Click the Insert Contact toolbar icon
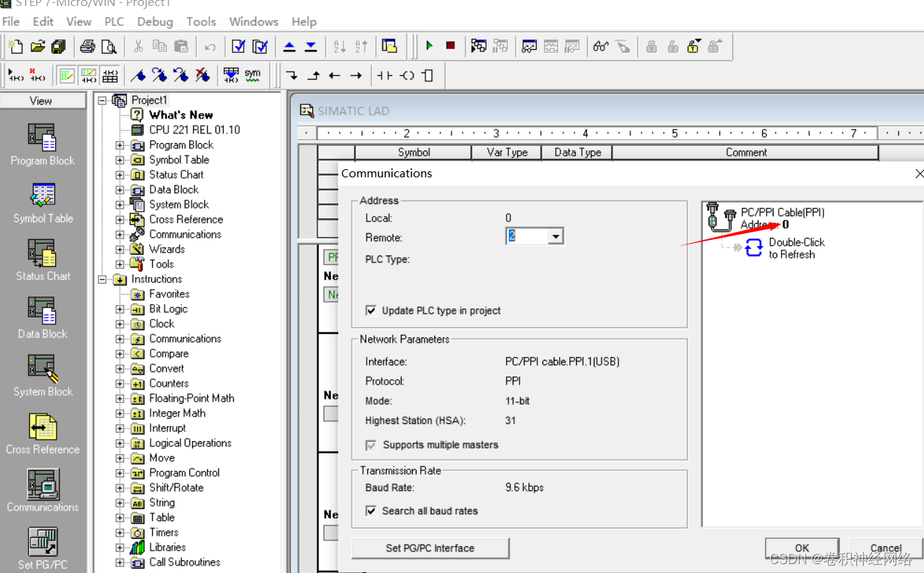This screenshot has width=924, height=573. tap(385, 75)
